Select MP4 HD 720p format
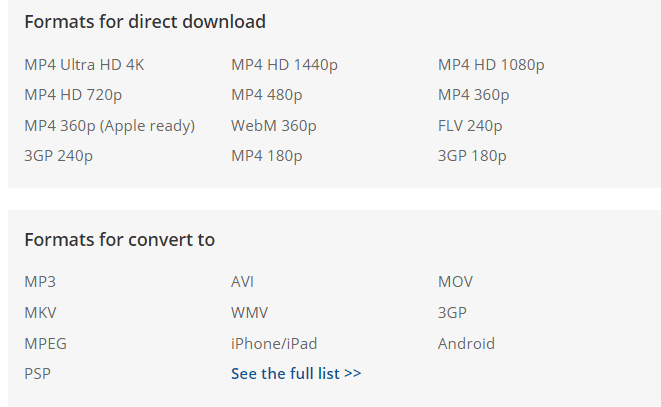This screenshot has width=661, height=407. click(73, 95)
